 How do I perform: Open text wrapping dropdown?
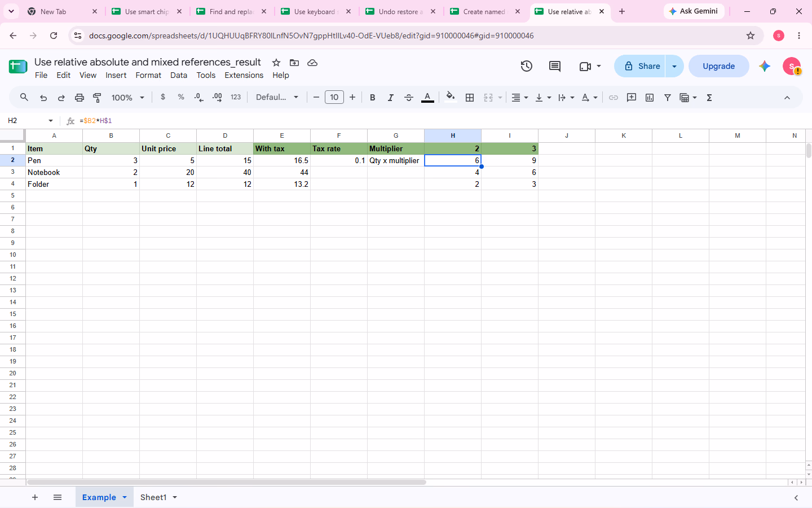566,98
